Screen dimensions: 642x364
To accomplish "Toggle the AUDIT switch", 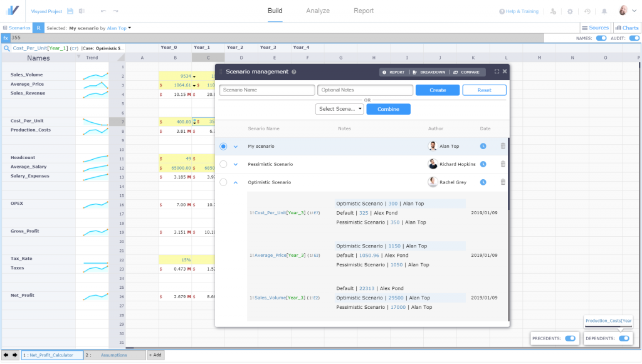I will pos(634,38).
